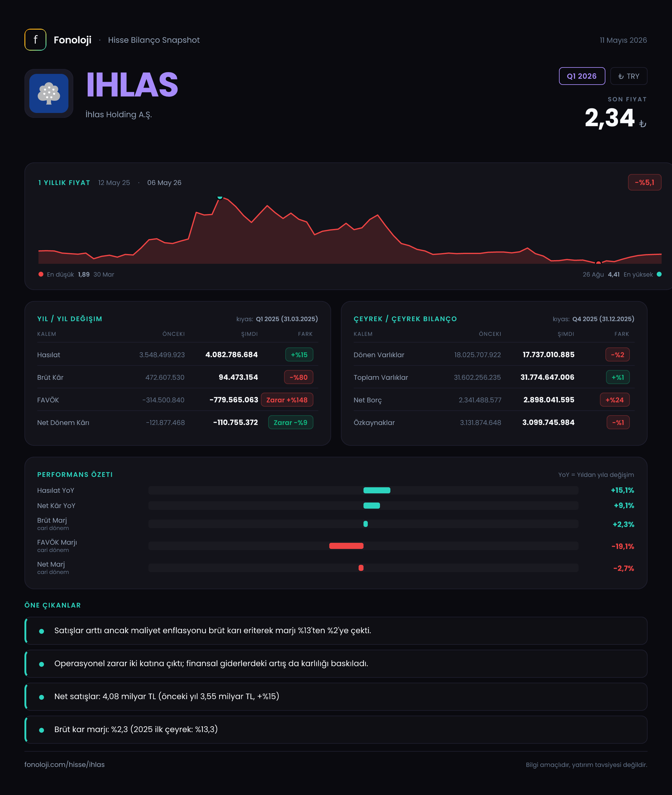Click the Q1 2025 (31.03.2025) comparison label
672x795 pixels.
[x=287, y=319]
